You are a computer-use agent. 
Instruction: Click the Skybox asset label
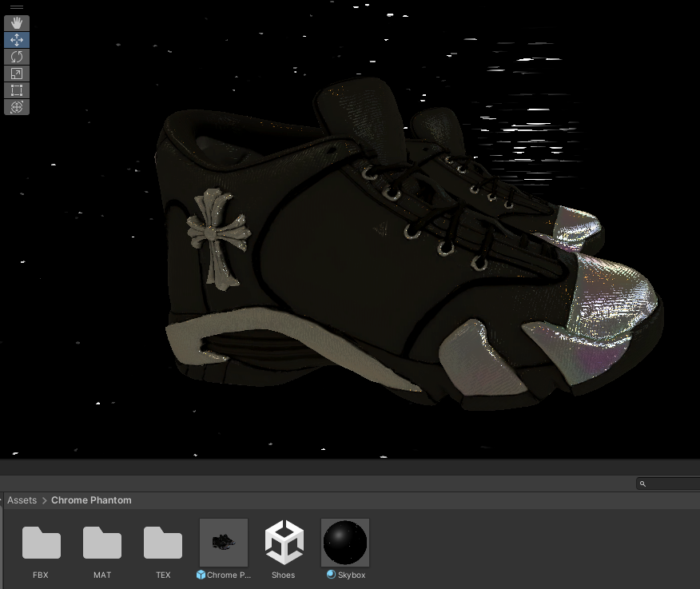click(352, 575)
